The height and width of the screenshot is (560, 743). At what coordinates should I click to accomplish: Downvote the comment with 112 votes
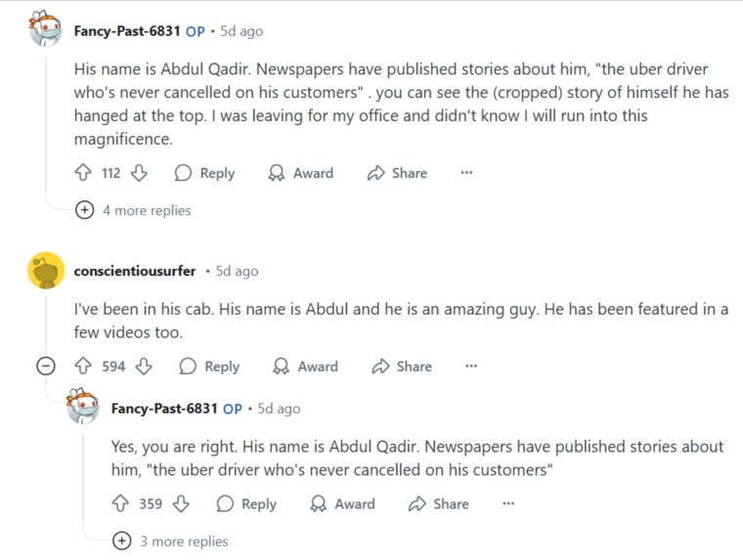pos(139,172)
